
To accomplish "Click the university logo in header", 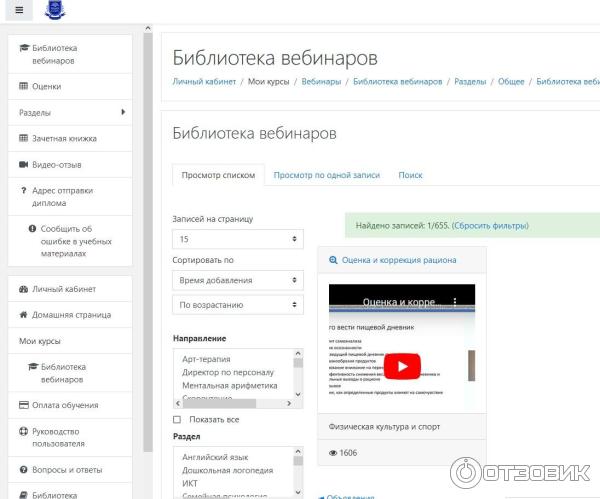I will [x=55, y=10].
